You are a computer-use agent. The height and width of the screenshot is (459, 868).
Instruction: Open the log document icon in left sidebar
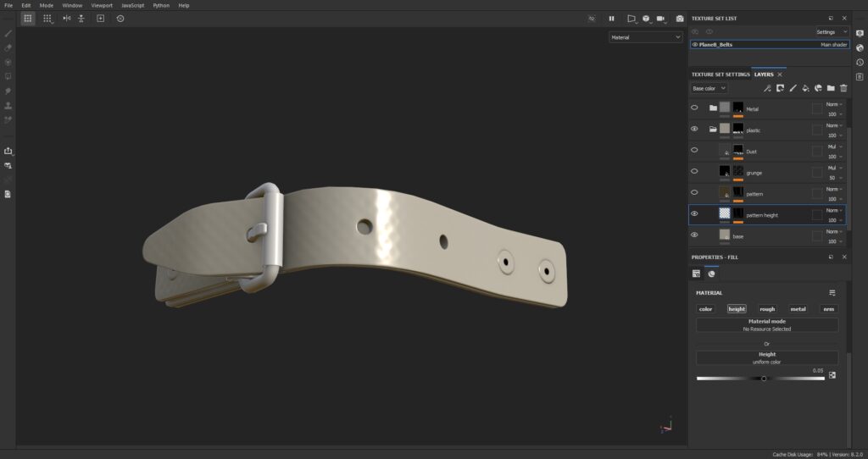8,194
